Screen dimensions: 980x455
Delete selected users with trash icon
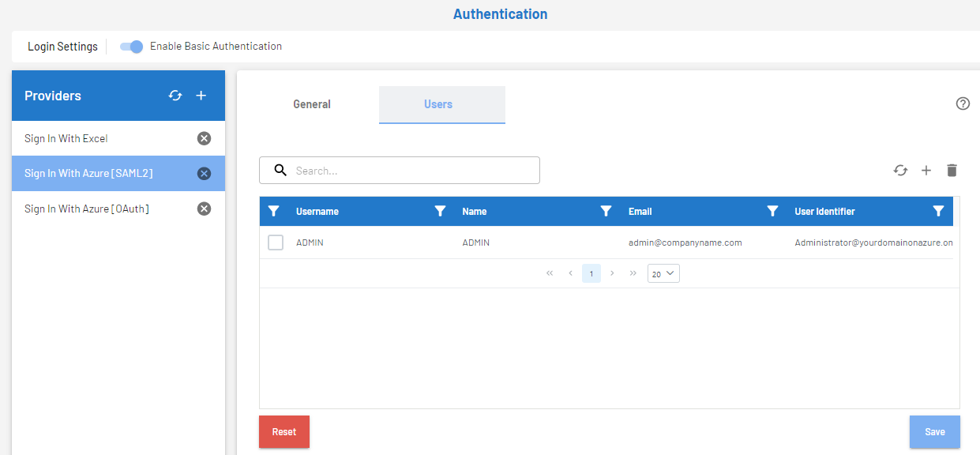tap(952, 171)
